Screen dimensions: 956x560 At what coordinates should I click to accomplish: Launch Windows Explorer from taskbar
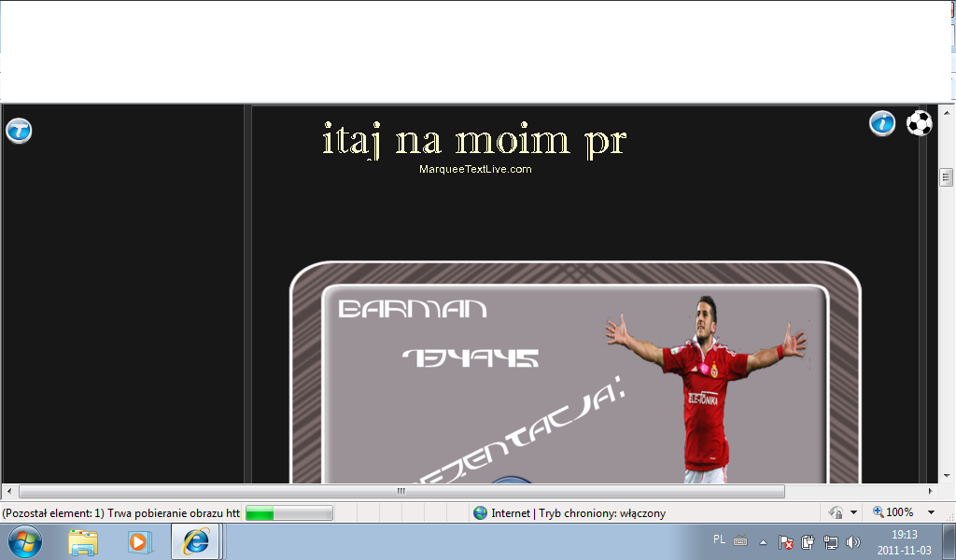point(83,541)
